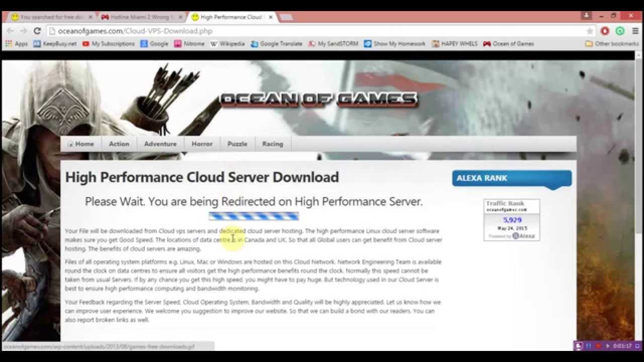Click the paragraph starting 'Files of all operating system'

253,276
